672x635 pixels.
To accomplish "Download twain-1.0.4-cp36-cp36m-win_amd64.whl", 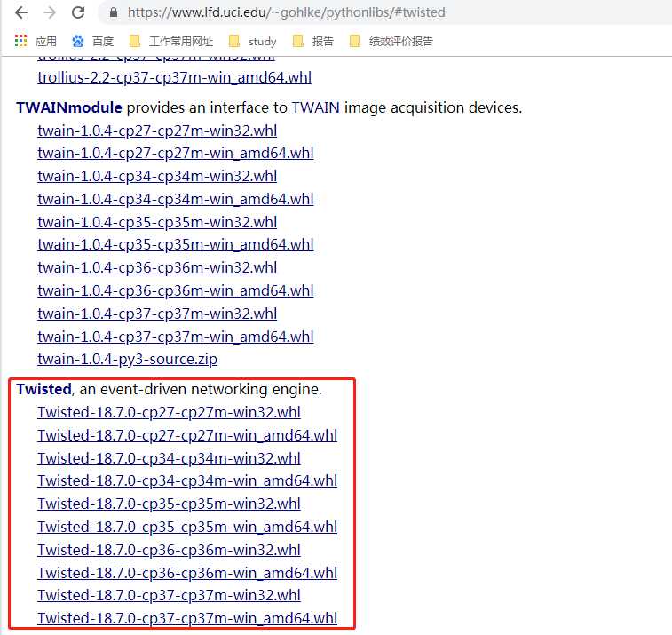I will [x=176, y=291].
